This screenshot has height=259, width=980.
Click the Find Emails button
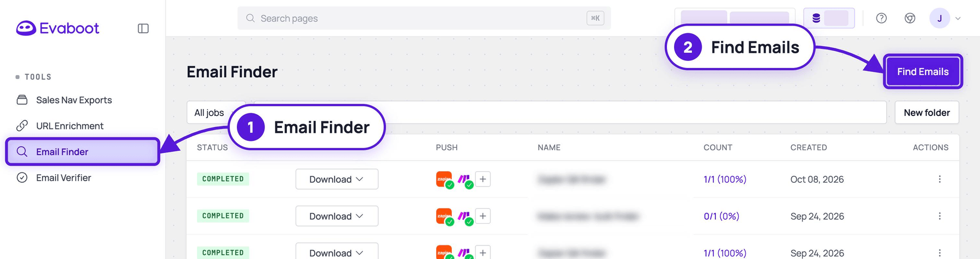point(923,71)
